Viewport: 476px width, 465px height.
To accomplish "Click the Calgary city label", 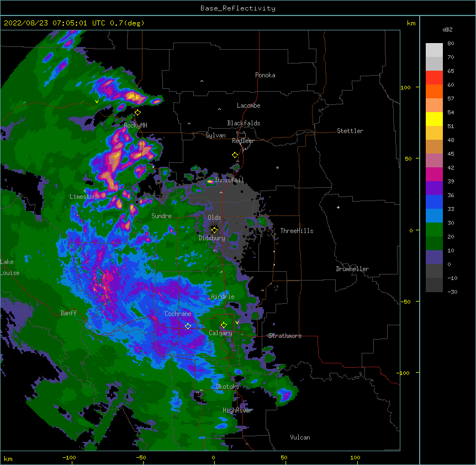I will click(x=220, y=333).
